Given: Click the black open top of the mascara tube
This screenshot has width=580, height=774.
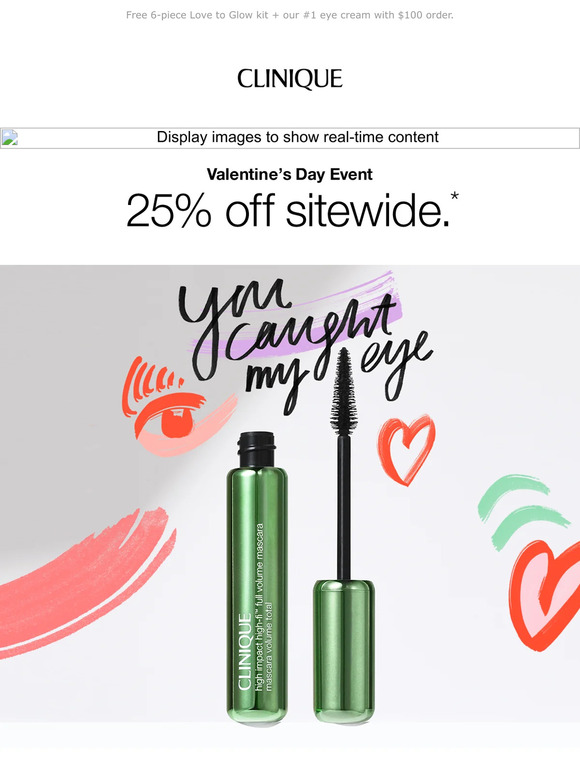Looking at the screenshot, I should click(x=257, y=449).
